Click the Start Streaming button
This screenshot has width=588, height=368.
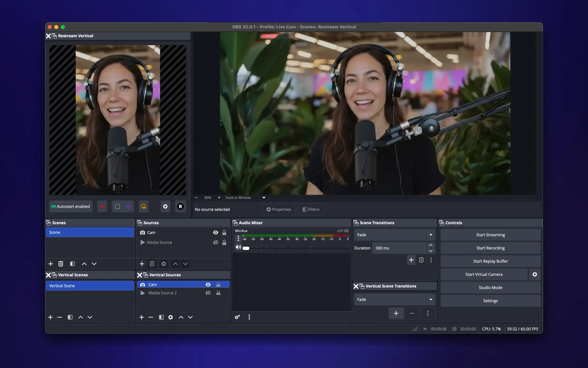[x=490, y=235]
